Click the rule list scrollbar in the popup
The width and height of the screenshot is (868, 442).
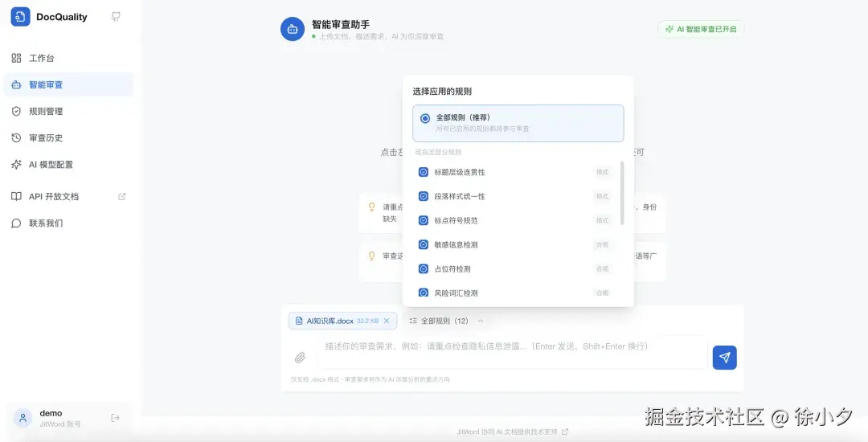pos(622,193)
